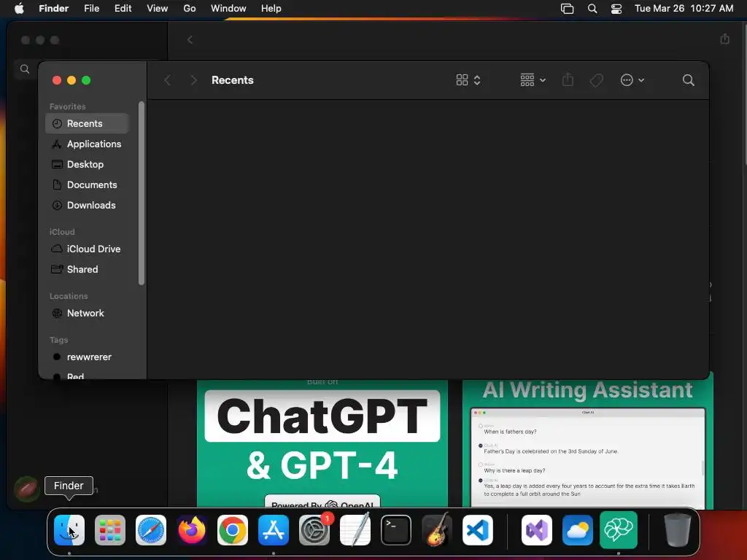This screenshot has height=560, width=747.
Task: Open Shared in Finder sidebar
Action: pos(88,269)
